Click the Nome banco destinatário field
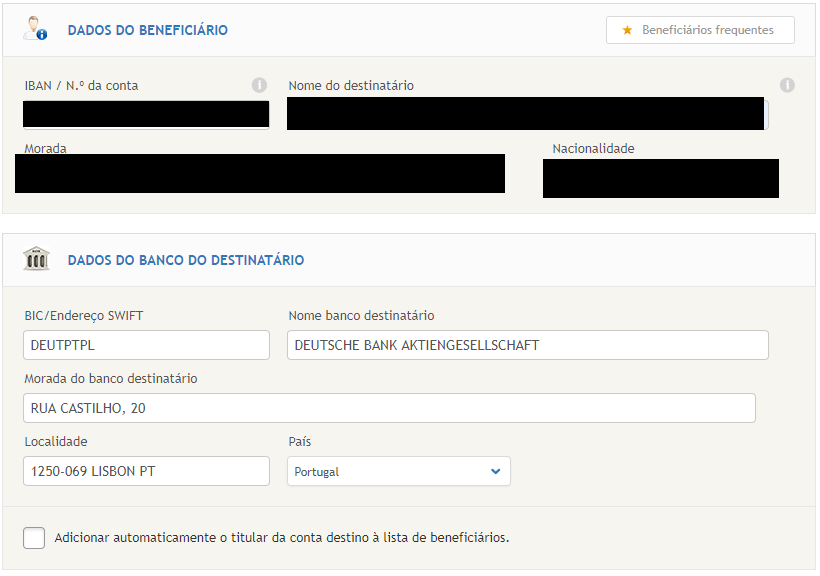 pyautogui.click(x=528, y=344)
